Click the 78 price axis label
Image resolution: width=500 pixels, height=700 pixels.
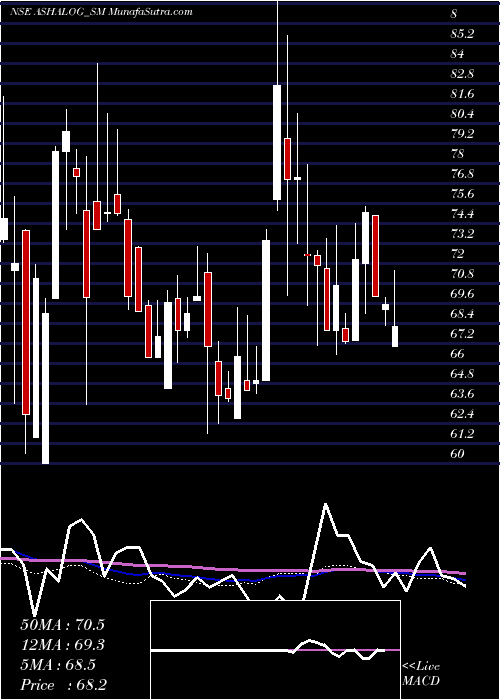[458, 154]
